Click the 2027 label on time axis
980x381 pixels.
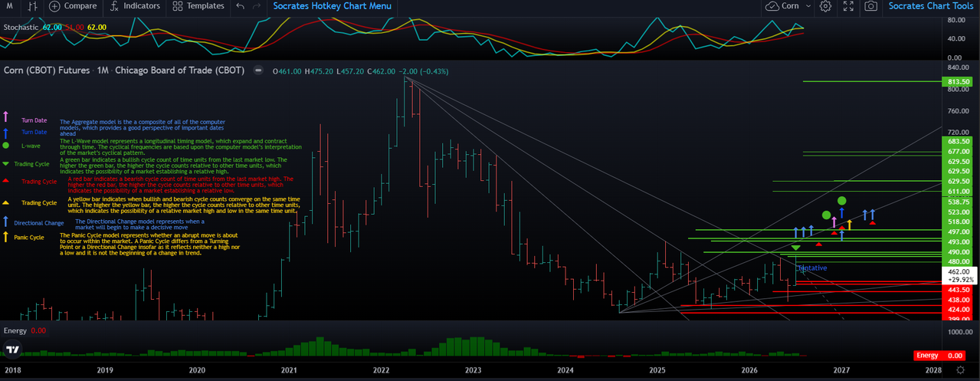(x=841, y=370)
